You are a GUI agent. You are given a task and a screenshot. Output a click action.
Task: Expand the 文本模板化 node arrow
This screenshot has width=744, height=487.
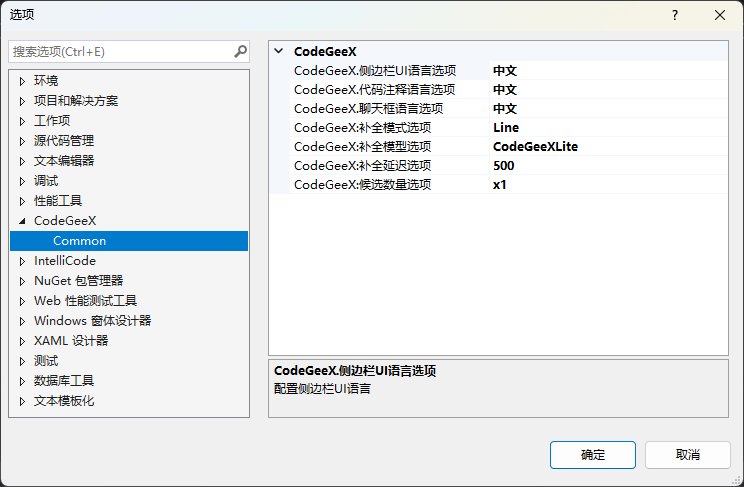pos(22,402)
